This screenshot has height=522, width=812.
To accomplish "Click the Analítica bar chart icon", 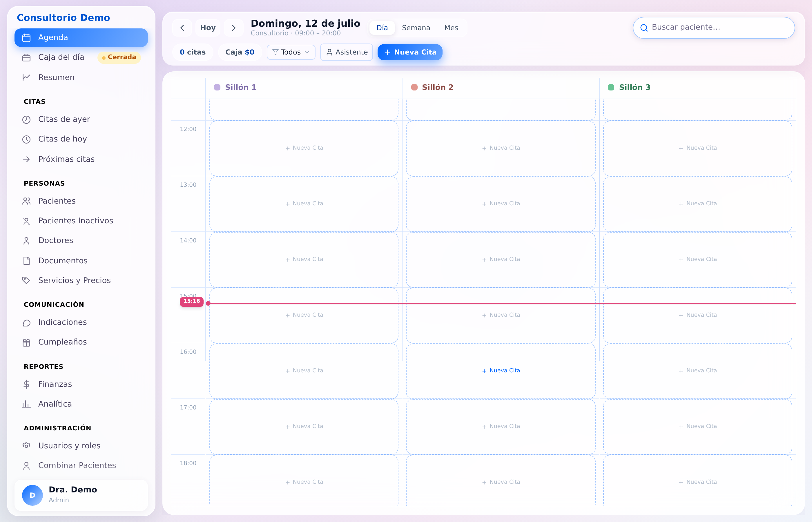I will click(26, 404).
